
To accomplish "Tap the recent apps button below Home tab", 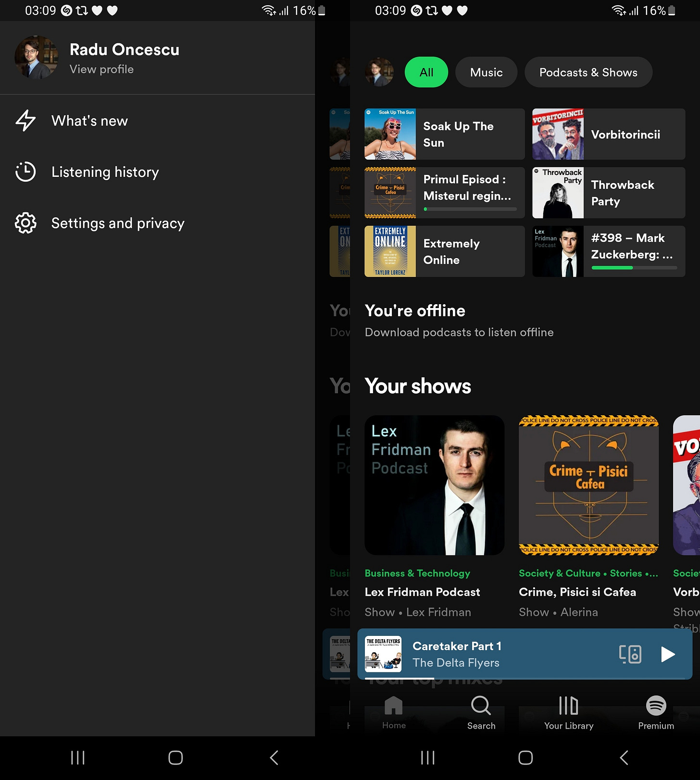I will pos(427,758).
